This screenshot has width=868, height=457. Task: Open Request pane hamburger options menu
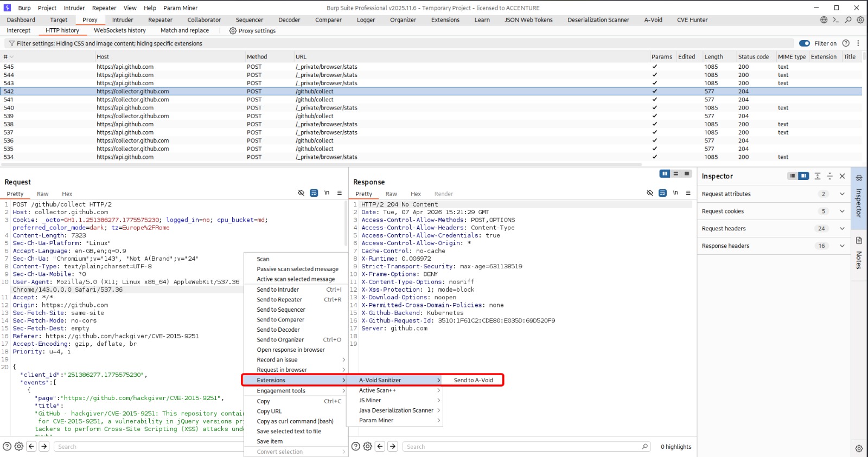[340, 193]
